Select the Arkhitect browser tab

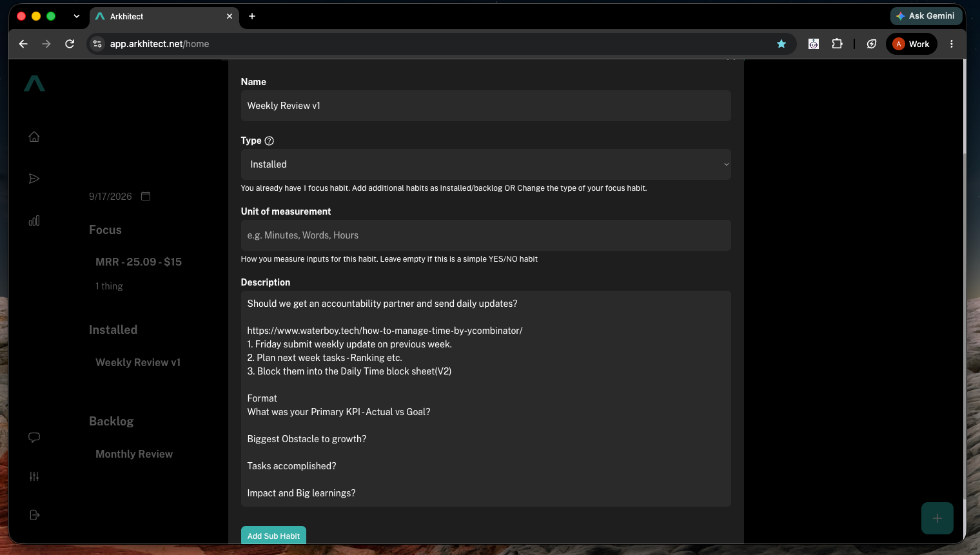coord(164,16)
